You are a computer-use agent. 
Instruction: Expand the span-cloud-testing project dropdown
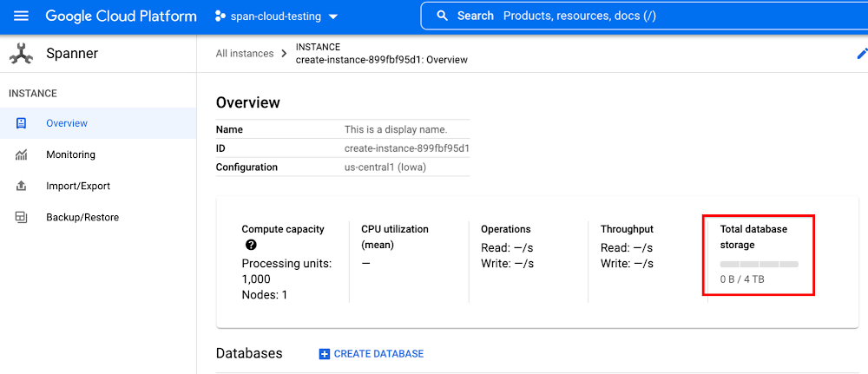(x=333, y=17)
